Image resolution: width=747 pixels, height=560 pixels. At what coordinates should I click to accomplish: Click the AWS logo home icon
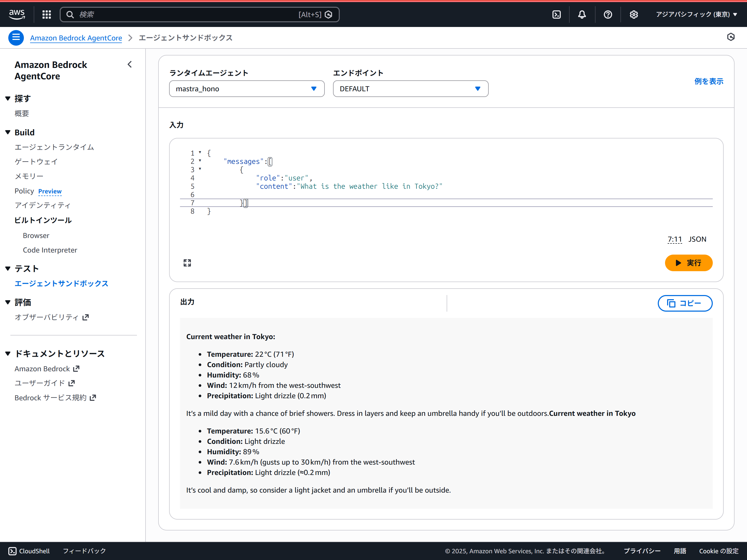(x=17, y=14)
